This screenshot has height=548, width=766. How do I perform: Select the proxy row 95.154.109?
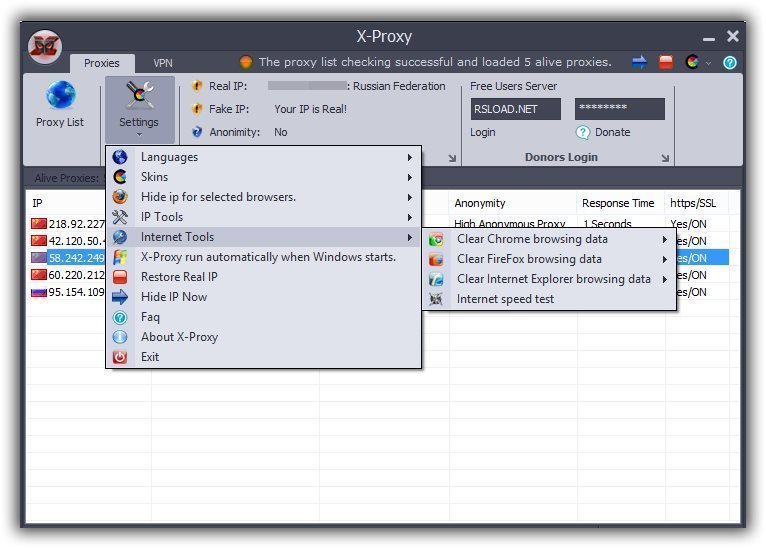68,292
